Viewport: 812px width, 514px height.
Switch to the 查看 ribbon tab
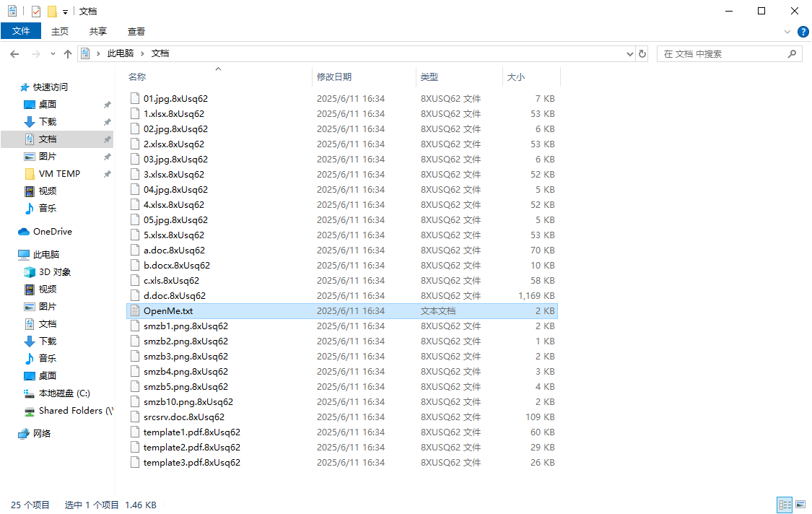(136, 31)
